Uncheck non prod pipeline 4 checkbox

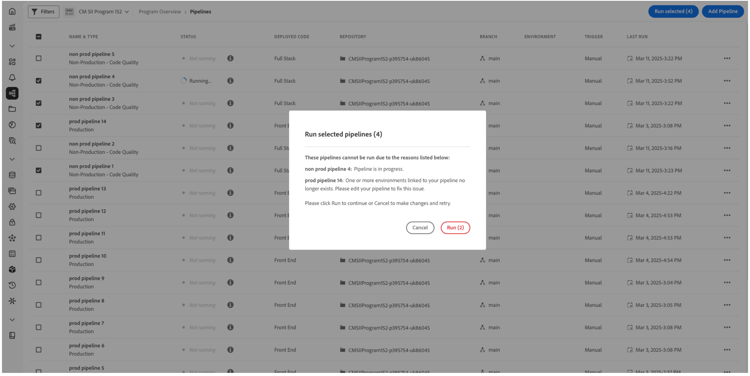tap(39, 81)
